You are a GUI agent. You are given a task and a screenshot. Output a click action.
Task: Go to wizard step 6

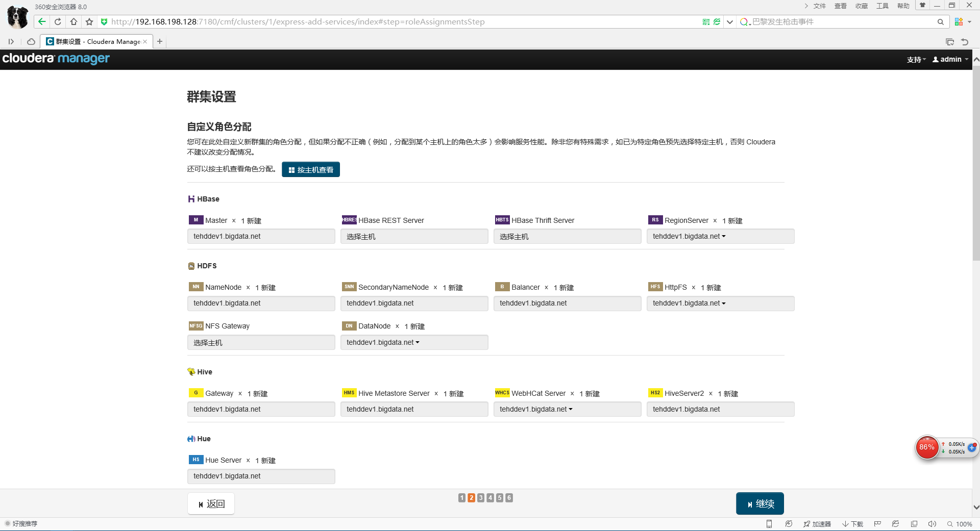coord(509,498)
